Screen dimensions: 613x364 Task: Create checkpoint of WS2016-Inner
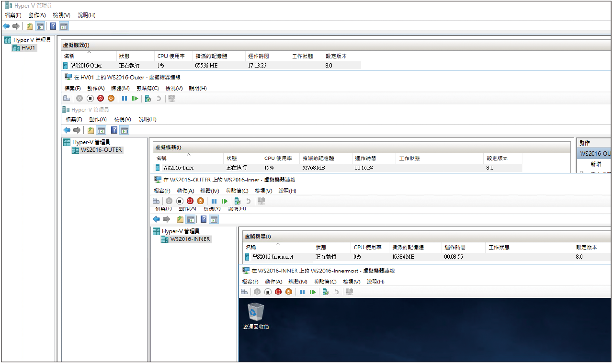coord(238,201)
